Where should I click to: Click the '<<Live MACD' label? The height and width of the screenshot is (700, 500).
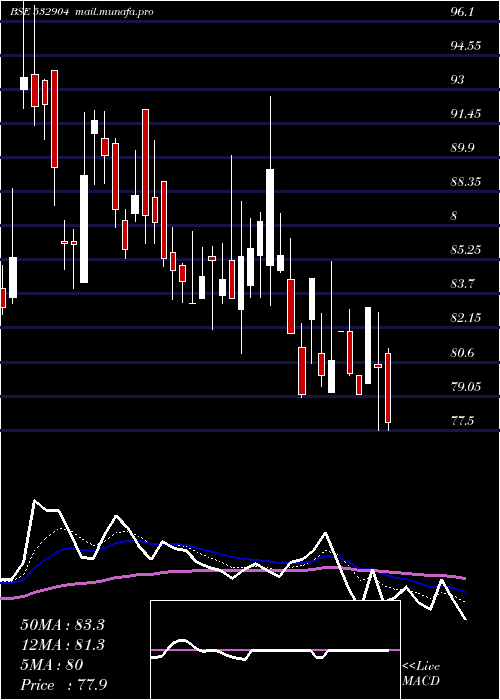coord(421,674)
